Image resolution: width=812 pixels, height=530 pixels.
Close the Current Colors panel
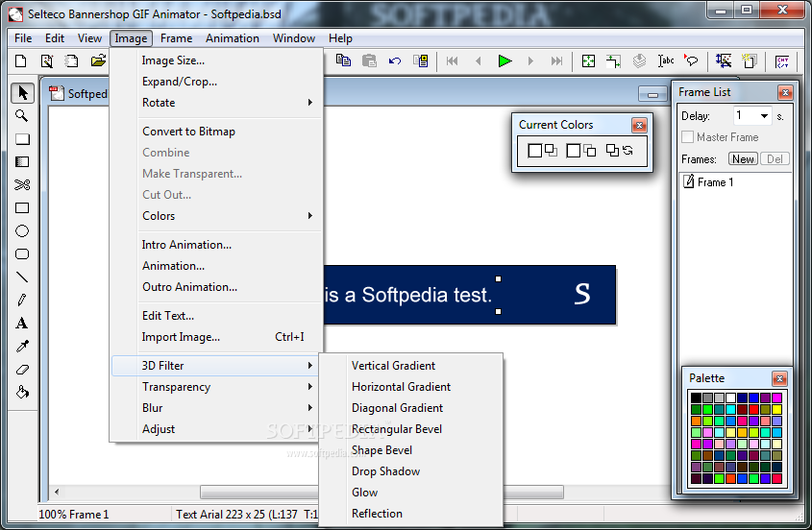coord(639,125)
